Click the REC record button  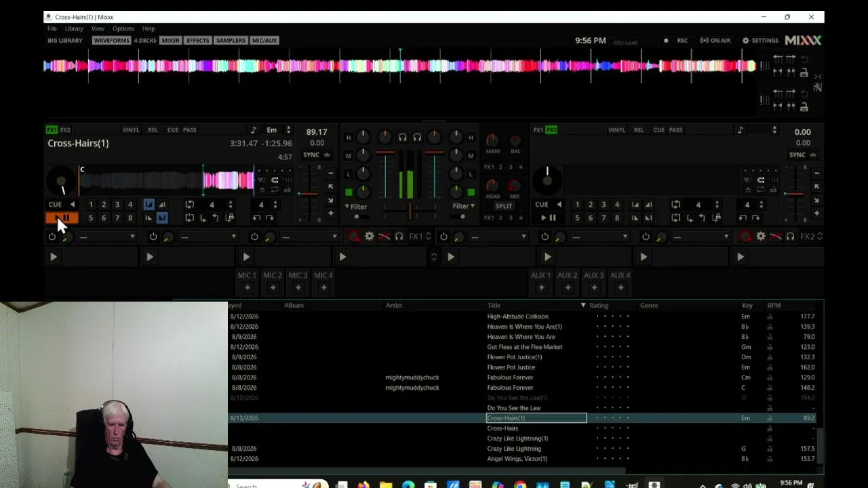(x=676, y=41)
